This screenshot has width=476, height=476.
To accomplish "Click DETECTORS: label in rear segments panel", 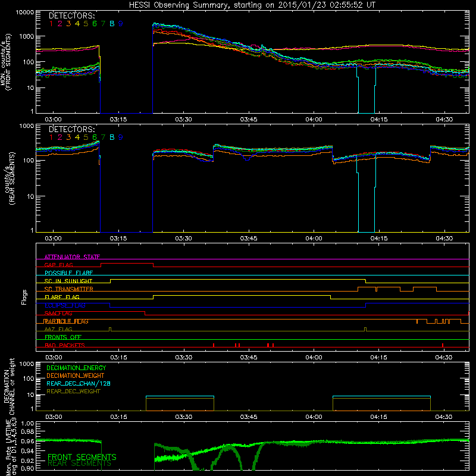I will click(x=71, y=129).
